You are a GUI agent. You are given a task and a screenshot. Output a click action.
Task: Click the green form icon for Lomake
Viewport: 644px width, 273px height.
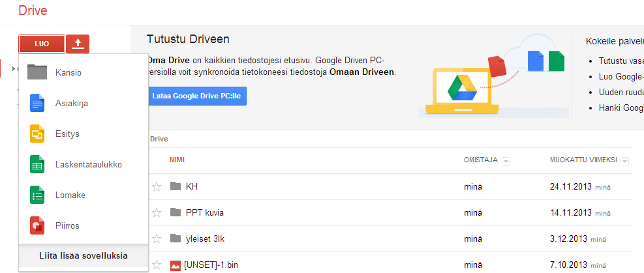[x=37, y=195]
